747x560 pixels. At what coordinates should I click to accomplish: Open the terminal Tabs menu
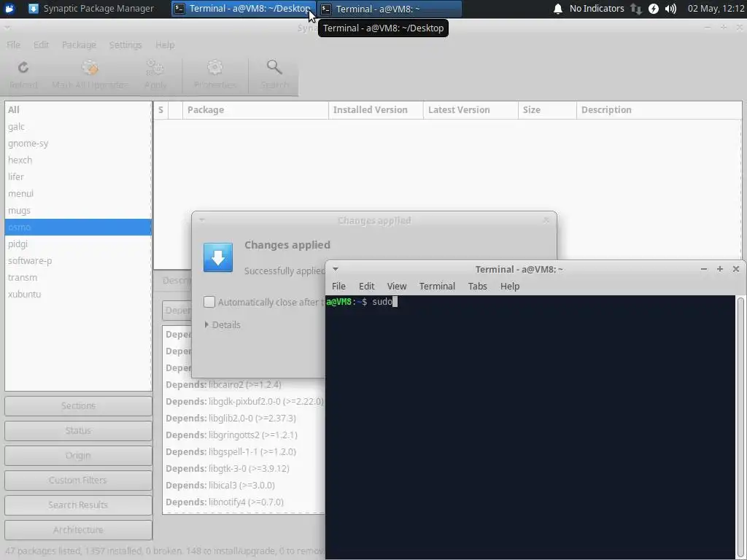click(x=477, y=286)
